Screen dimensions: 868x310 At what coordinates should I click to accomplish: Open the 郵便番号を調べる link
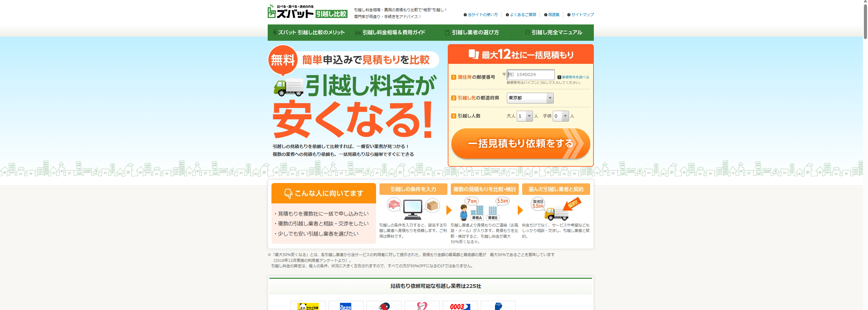pyautogui.click(x=575, y=77)
